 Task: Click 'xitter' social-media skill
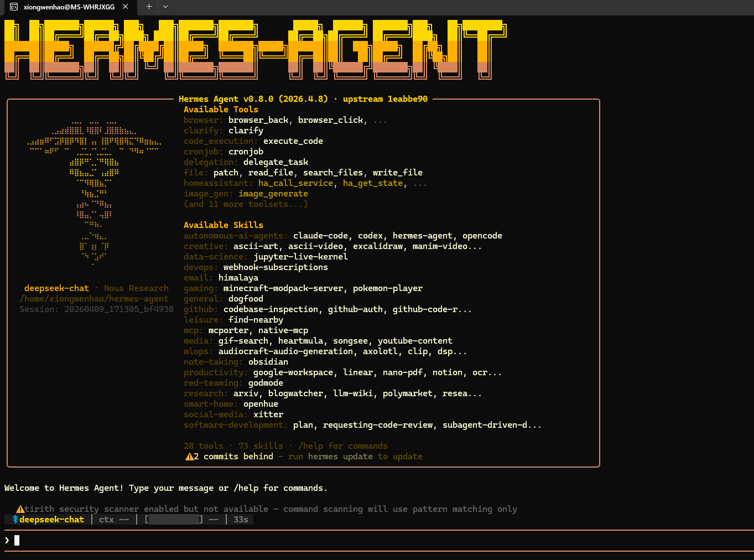(268, 414)
